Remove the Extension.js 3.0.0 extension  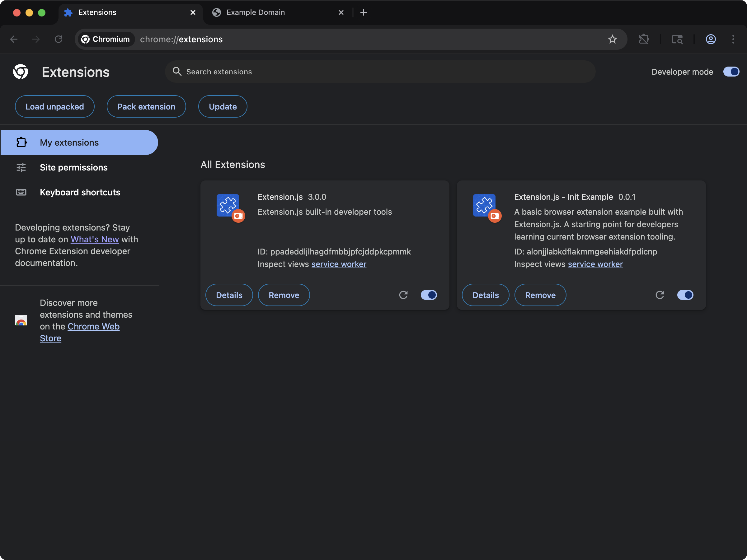(x=284, y=295)
